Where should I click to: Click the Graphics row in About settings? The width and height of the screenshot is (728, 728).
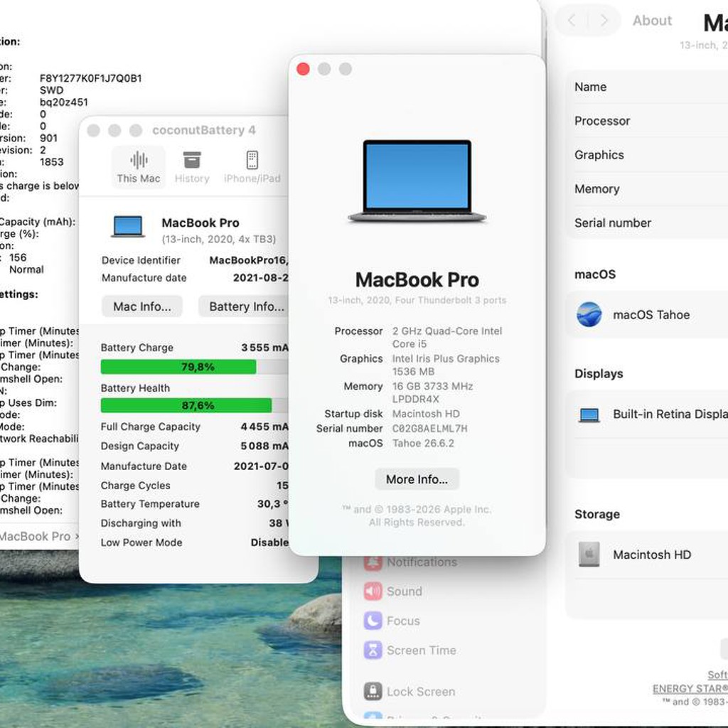pos(647,154)
